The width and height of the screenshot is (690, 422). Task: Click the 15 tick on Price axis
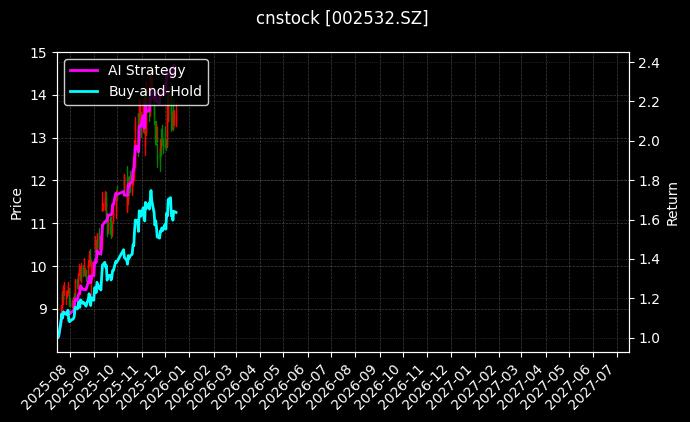[38, 52]
